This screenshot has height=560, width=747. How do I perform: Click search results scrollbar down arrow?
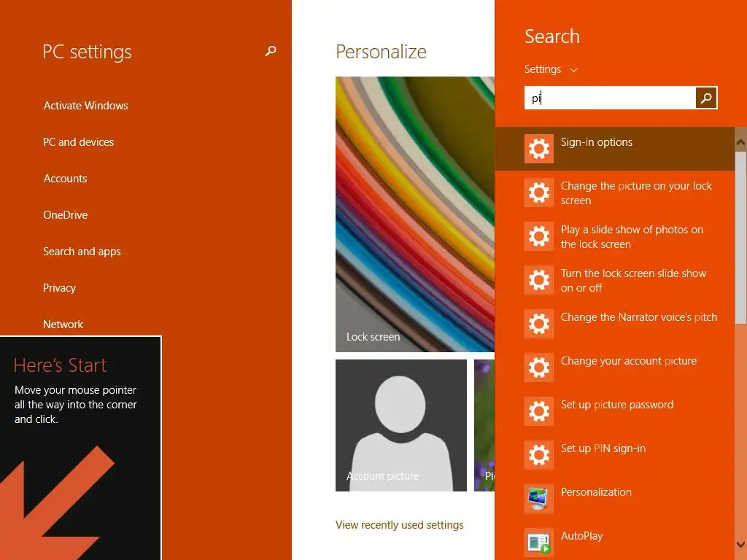[741, 544]
